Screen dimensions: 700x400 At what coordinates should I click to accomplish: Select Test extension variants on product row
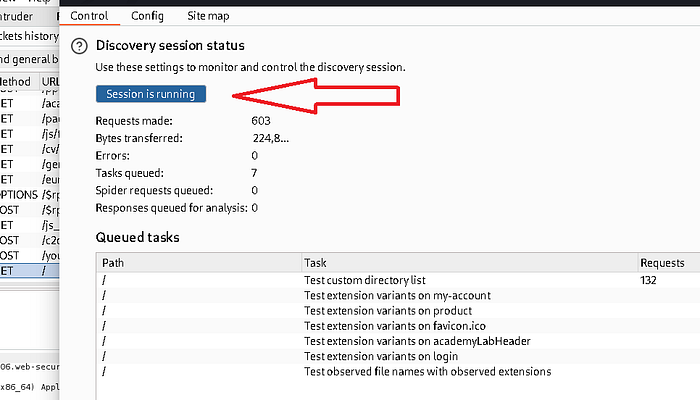pyautogui.click(x=398, y=310)
